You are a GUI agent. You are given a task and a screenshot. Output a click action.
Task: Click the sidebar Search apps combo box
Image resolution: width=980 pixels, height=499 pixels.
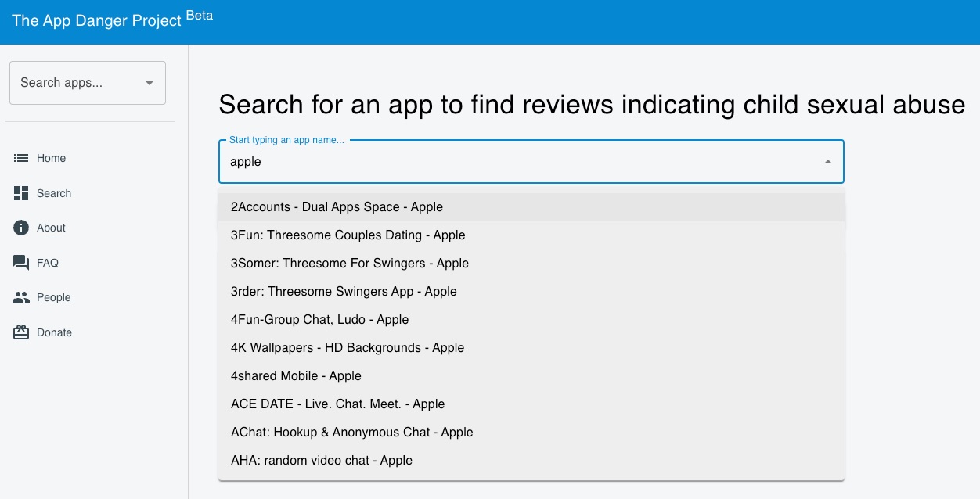pyautogui.click(x=78, y=83)
